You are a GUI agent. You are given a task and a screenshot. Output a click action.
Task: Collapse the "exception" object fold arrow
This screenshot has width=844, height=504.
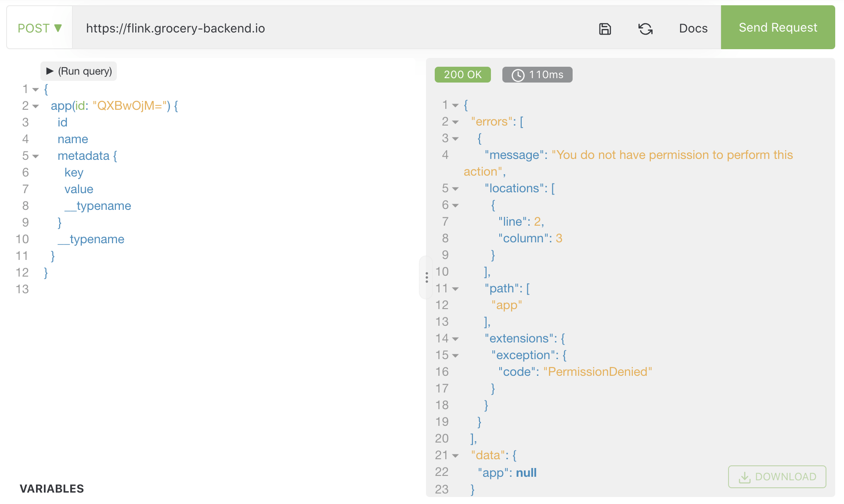coord(455,356)
